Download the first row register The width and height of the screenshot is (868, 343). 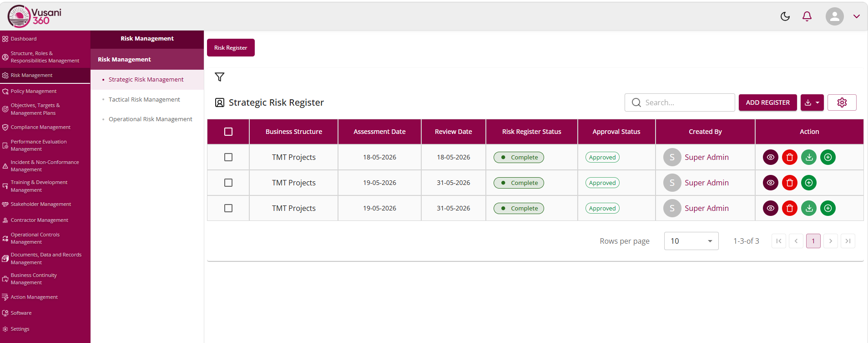pyautogui.click(x=809, y=157)
